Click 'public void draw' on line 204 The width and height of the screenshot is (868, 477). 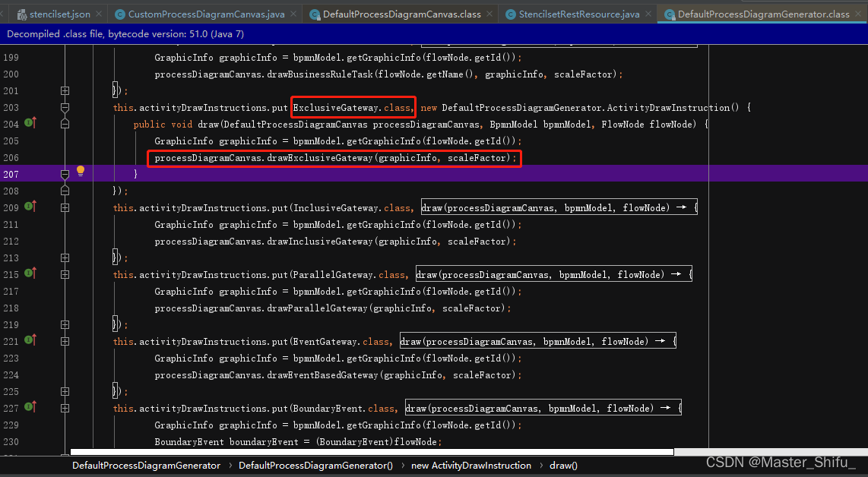click(x=176, y=124)
